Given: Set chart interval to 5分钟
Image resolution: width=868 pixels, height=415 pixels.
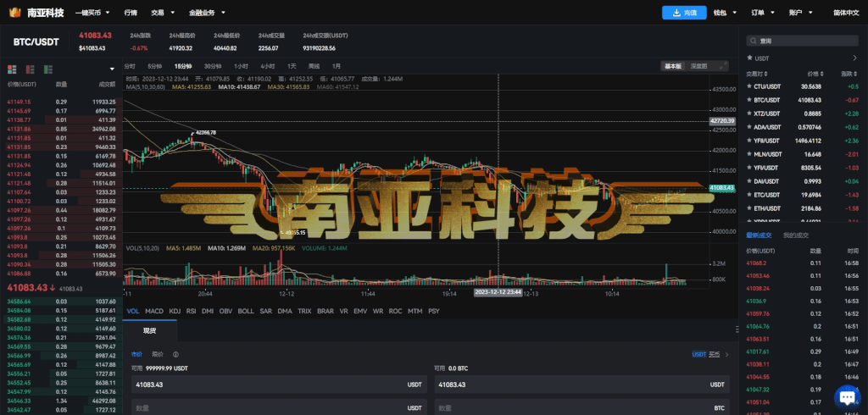Looking at the screenshot, I should (155, 66).
